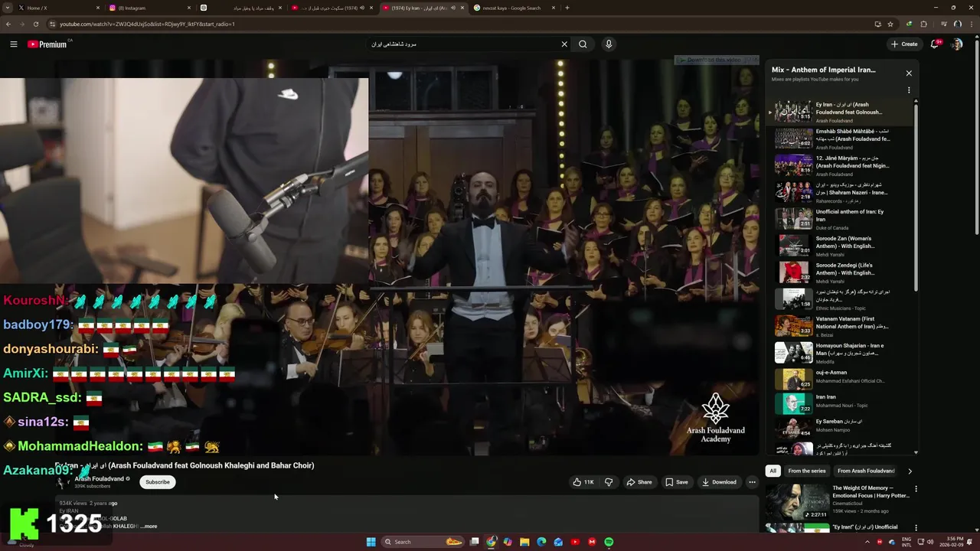Go to the YouTube Premium home logo
The height and width of the screenshot is (551, 980).
point(47,44)
